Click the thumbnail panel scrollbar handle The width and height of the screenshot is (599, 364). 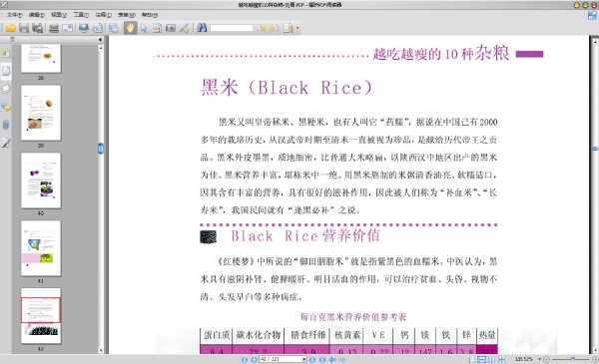click(101, 149)
